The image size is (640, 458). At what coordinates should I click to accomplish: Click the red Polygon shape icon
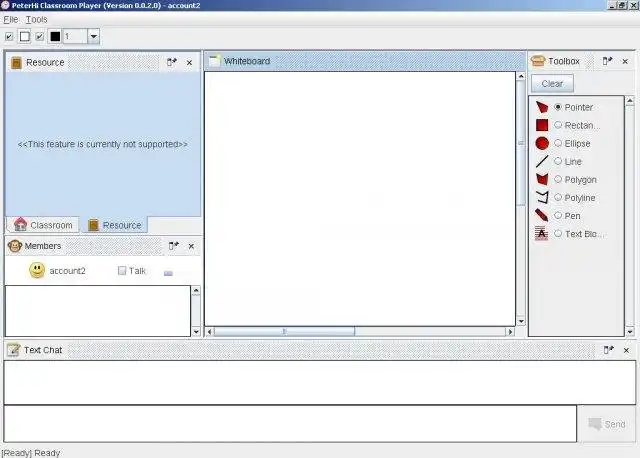[542, 179]
